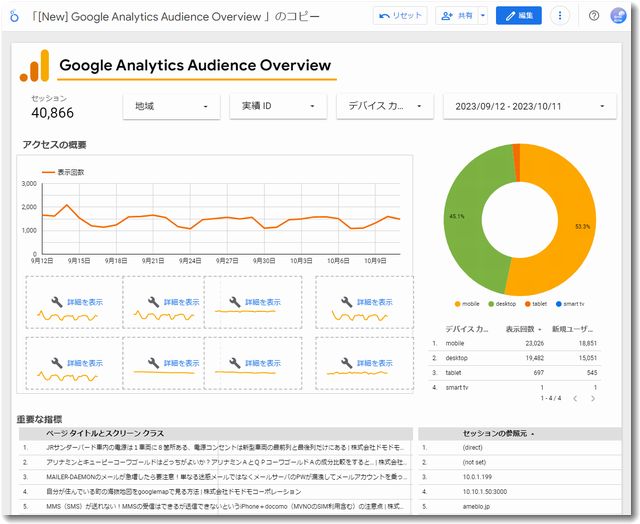Click 詳細を表示 in the third bottom-row card
640x524 pixels.
(x=263, y=363)
